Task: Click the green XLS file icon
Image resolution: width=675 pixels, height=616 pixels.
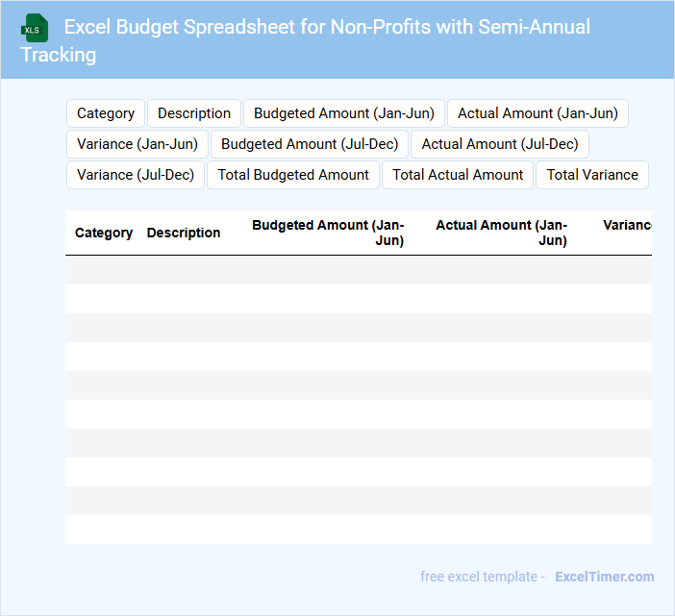Action: click(34, 29)
